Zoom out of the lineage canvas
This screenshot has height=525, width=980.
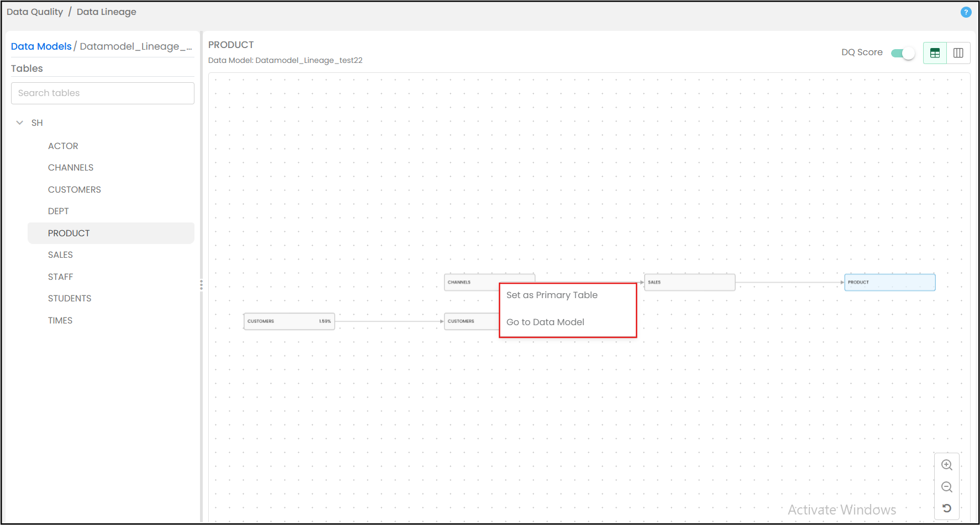coord(947,487)
